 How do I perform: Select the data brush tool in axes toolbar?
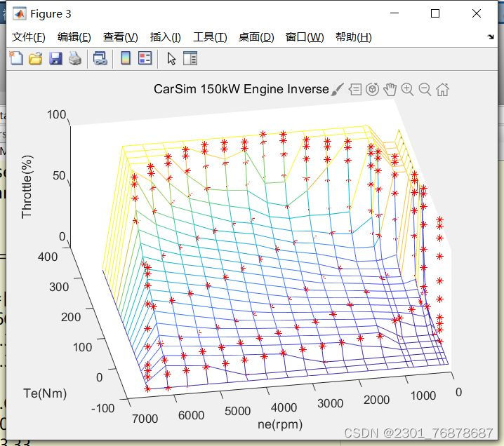[338, 89]
